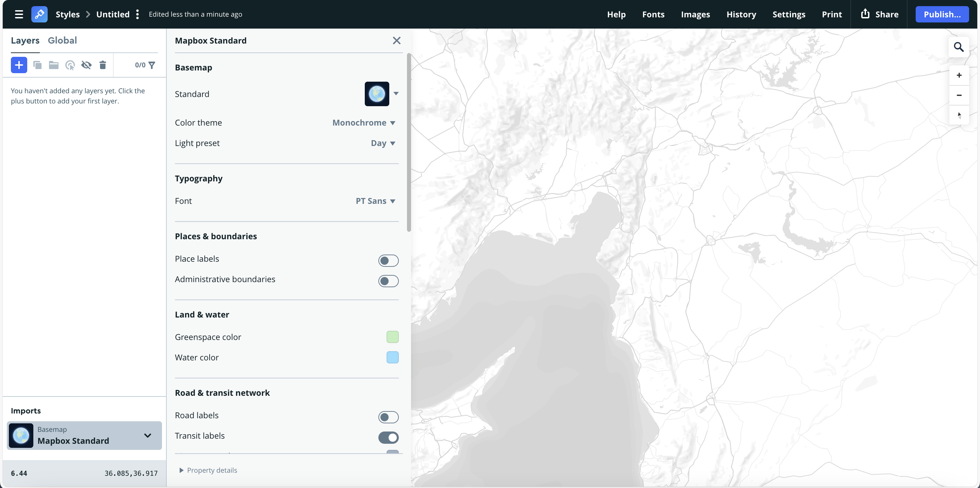Zoom in the map with plus button
This screenshot has height=488, width=980.
click(x=959, y=75)
